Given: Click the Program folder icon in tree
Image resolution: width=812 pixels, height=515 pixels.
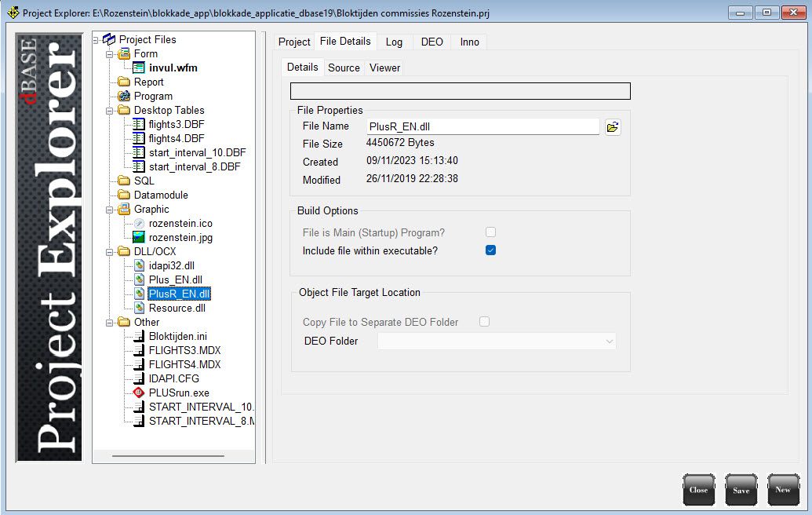Looking at the screenshot, I should [x=124, y=97].
